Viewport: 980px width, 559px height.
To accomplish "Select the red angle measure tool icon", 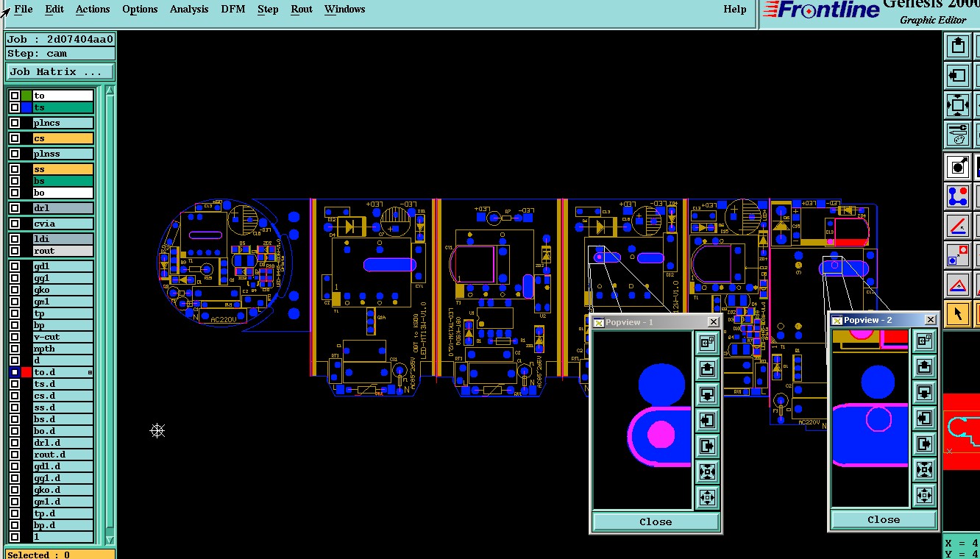I will (x=957, y=225).
